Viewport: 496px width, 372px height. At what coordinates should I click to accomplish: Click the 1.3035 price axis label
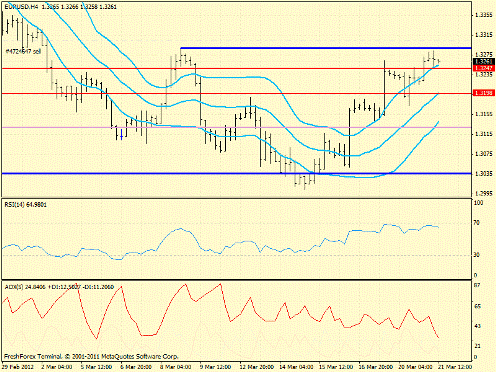coord(484,174)
